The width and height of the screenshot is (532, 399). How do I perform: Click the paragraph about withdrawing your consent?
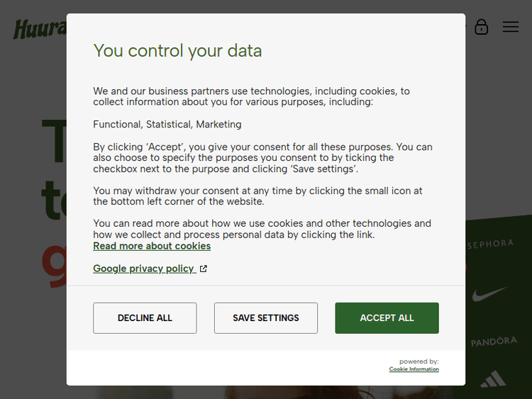tap(257, 196)
